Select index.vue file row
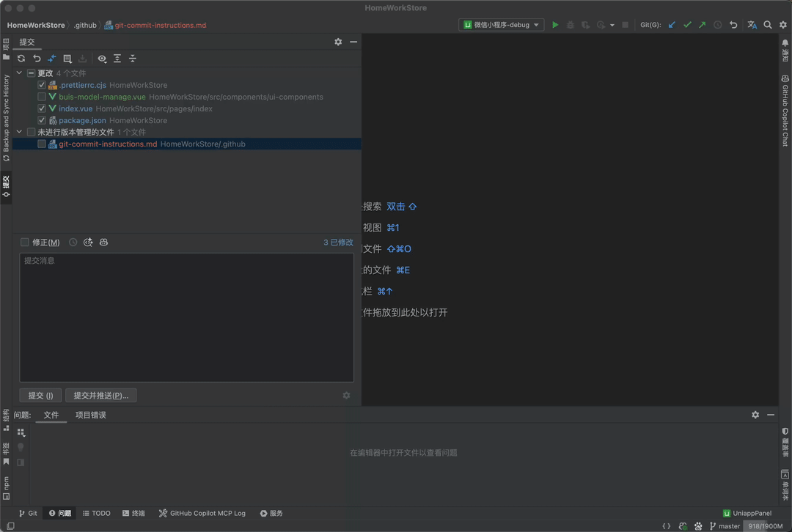 pyautogui.click(x=187, y=108)
